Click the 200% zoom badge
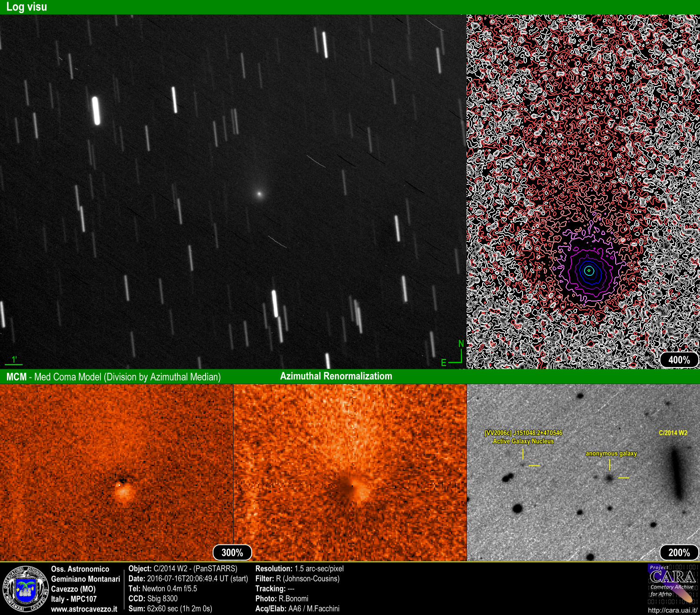The width and height of the screenshot is (700, 615). click(679, 552)
